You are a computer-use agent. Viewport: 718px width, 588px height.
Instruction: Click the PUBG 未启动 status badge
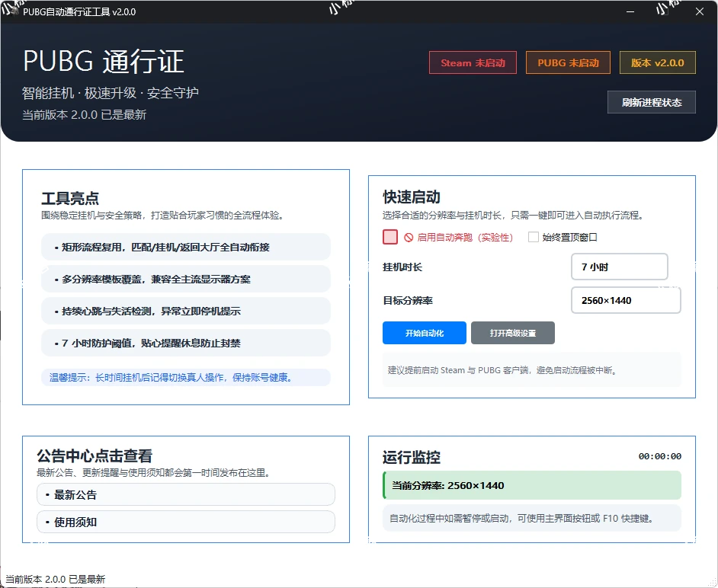pyautogui.click(x=568, y=62)
